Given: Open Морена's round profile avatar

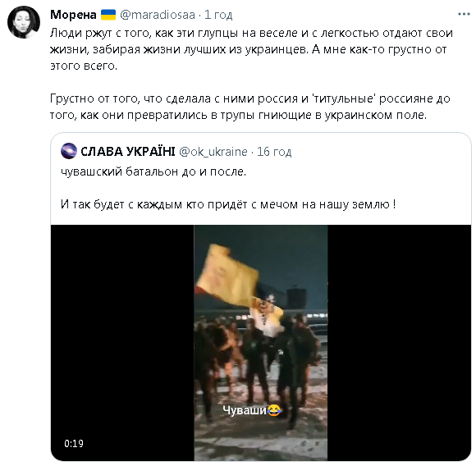Looking at the screenshot, I should tap(24, 22).
